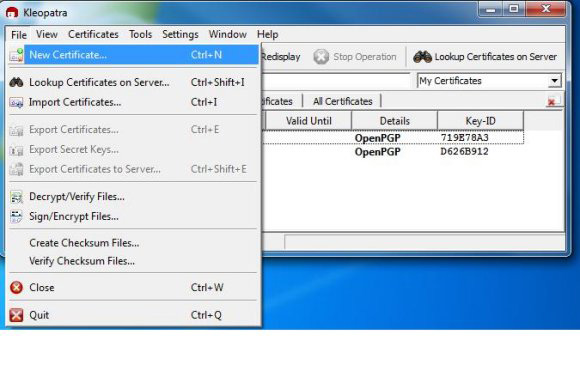The width and height of the screenshot is (580, 371).
Task: Click Stop Operation toolbar button label
Action: pyautogui.click(x=365, y=57)
